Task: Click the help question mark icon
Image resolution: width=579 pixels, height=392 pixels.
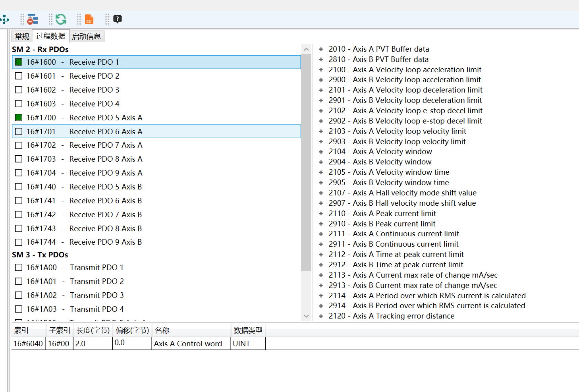Action: point(118,19)
